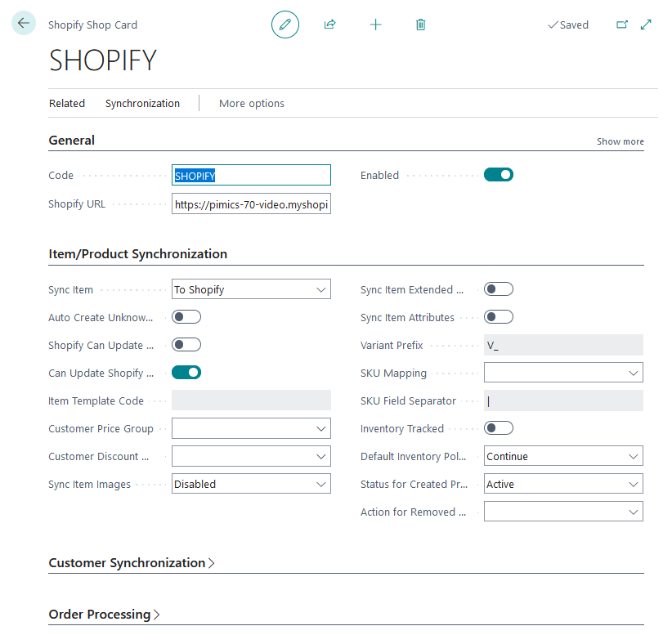Toggle Shopify Can Update Items switch

click(186, 345)
